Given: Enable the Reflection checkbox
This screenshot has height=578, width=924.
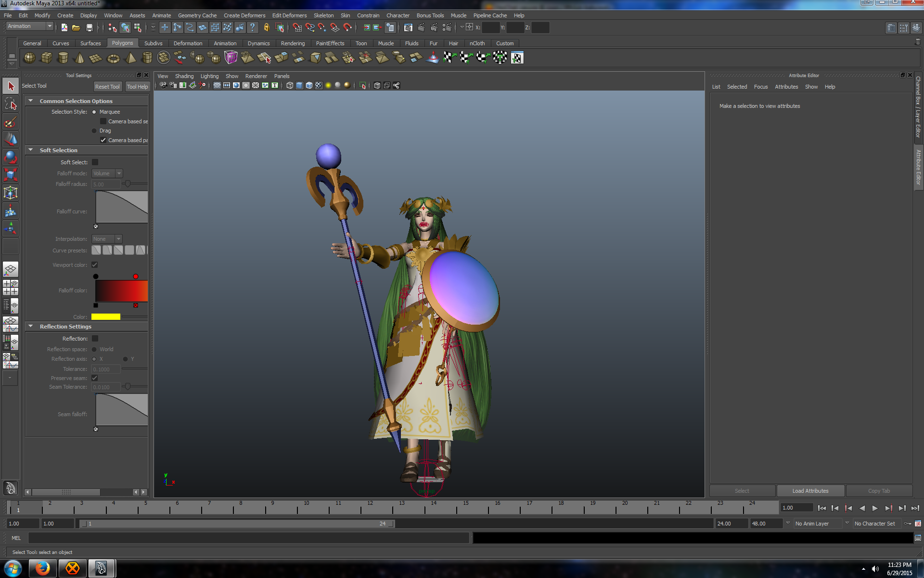Looking at the screenshot, I should coord(95,339).
